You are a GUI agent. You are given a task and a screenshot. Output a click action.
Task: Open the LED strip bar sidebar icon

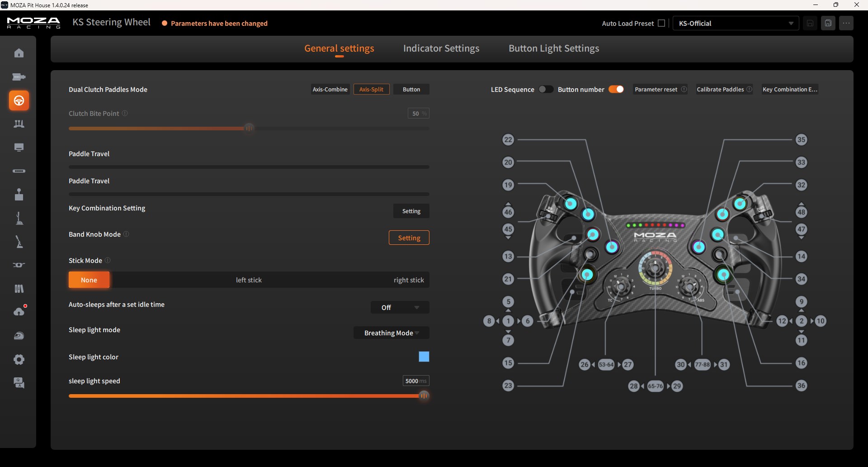19,171
